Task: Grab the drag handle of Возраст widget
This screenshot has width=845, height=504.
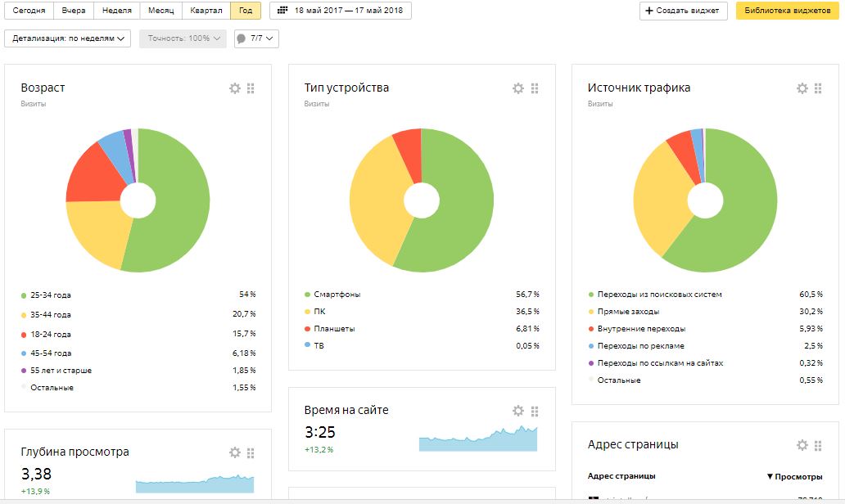Action: tap(251, 88)
